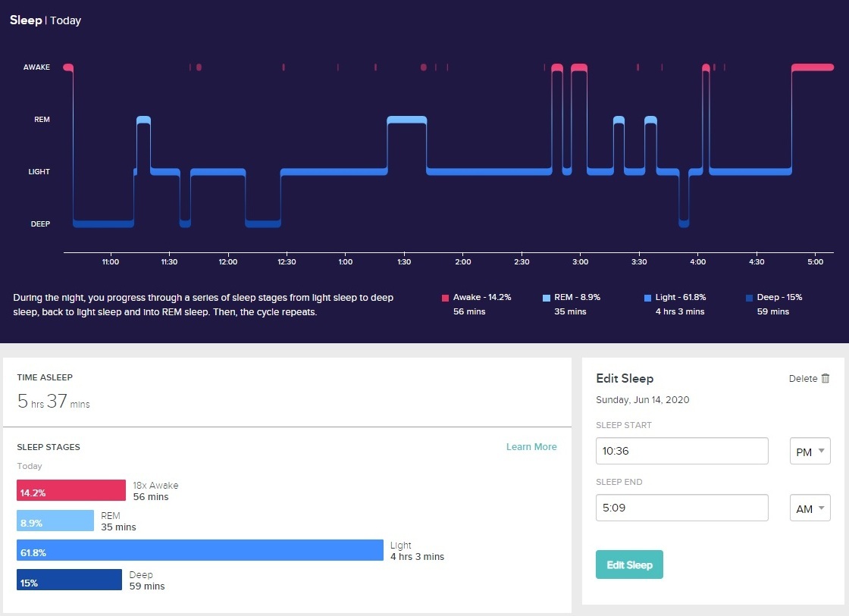Click the '4 hrs 3 mins' text beside Light bar
This screenshot has height=616, width=849.
[x=417, y=556]
